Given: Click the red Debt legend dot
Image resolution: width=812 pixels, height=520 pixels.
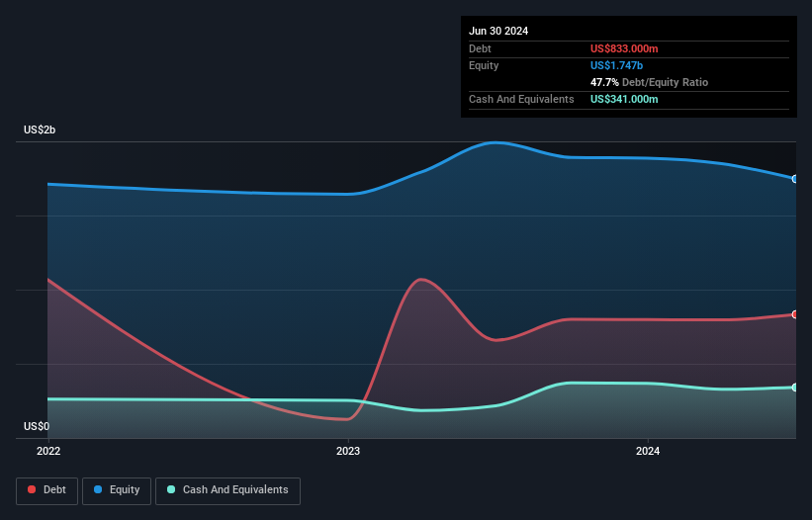Looking at the screenshot, I should coord(32,489).
